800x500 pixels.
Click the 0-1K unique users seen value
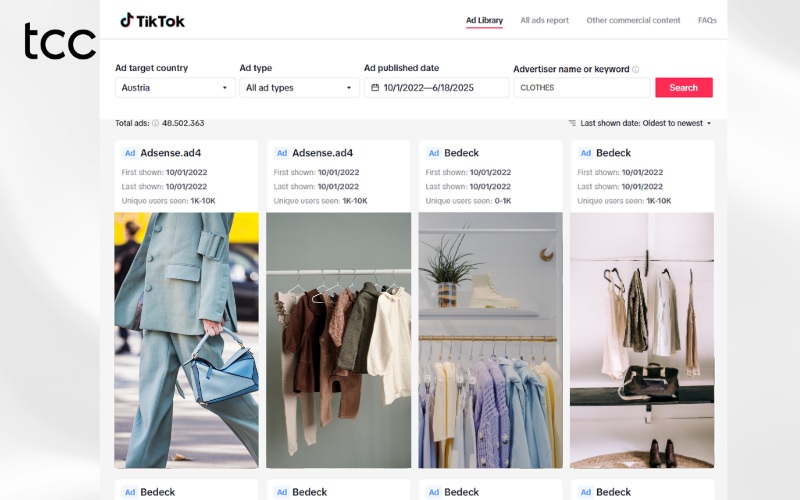tap(503, 201)
